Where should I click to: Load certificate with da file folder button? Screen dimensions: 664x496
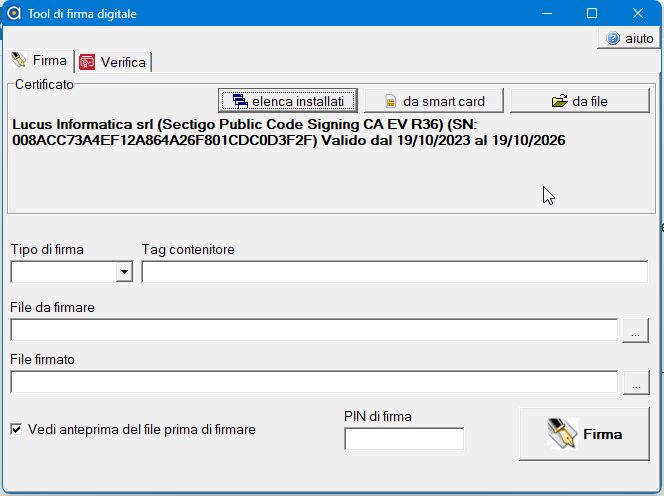click(x=579, y=101)
